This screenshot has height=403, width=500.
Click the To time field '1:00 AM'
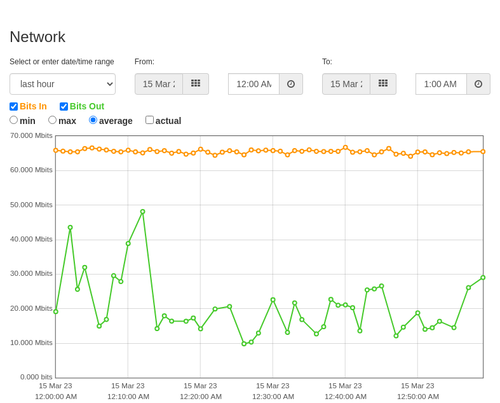(x=441, y=84)
